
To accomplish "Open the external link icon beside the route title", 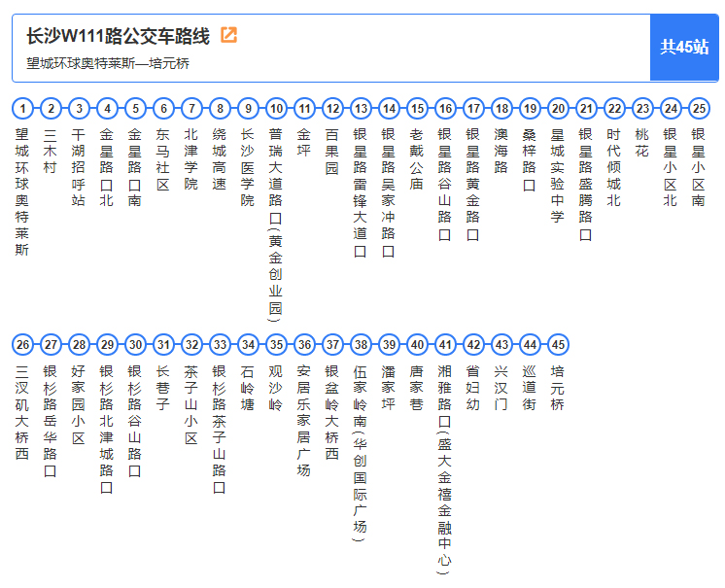I will tap(228, 36).
